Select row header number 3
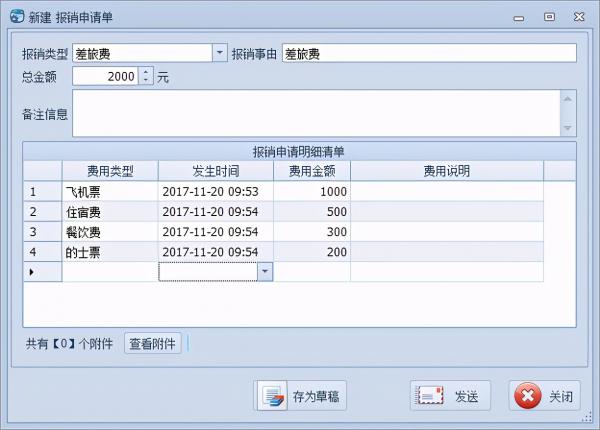This screenshot has width=600, height=430. click(42, 231)
